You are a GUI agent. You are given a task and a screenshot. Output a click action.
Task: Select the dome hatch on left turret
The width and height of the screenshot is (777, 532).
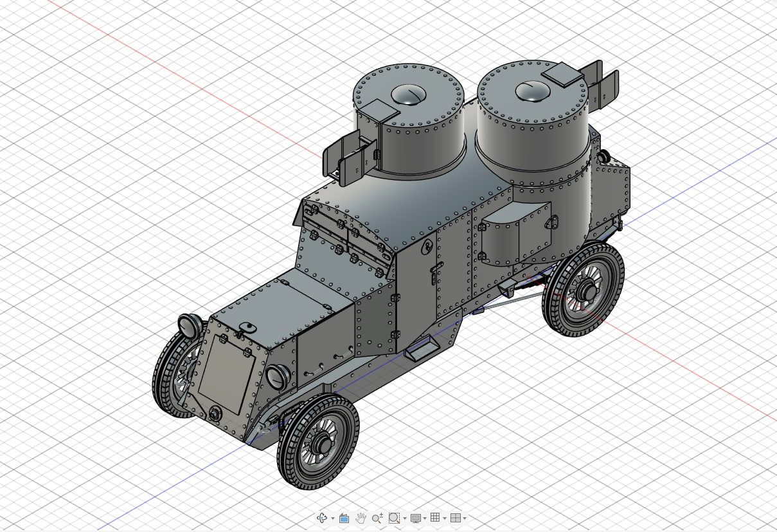coord(409,95)
